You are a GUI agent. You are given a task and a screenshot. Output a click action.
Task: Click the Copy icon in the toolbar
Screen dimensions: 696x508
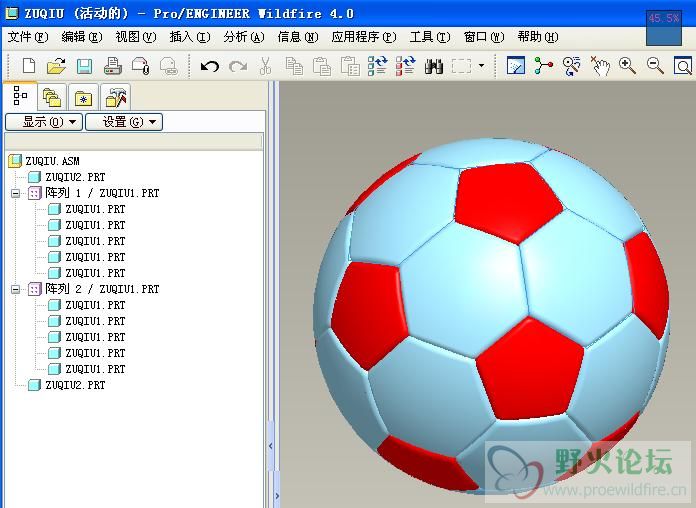(x=294, y=66)
